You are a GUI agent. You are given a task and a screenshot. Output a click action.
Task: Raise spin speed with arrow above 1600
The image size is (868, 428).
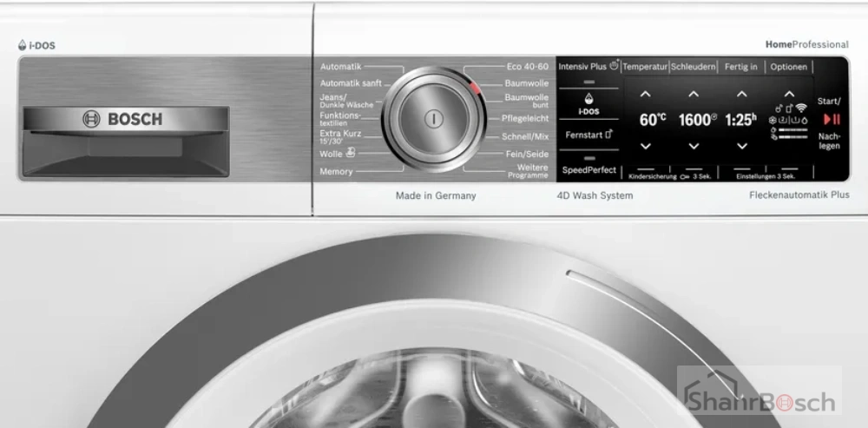coord(694,95)
